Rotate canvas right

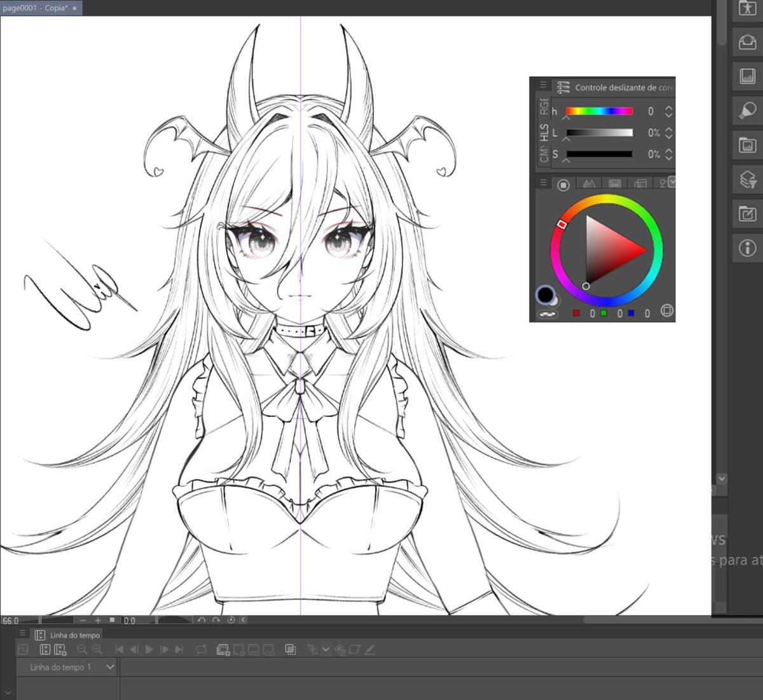point(216,620)
